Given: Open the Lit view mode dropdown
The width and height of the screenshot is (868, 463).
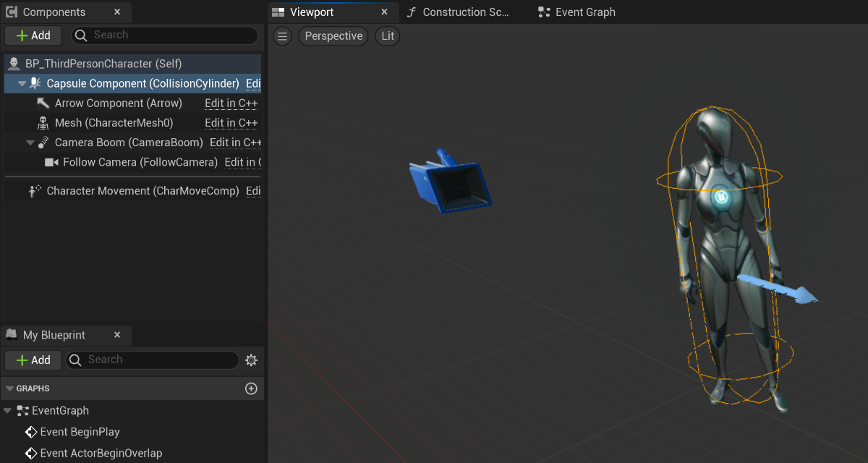Looking at the screenshot, I should point(388,36).
